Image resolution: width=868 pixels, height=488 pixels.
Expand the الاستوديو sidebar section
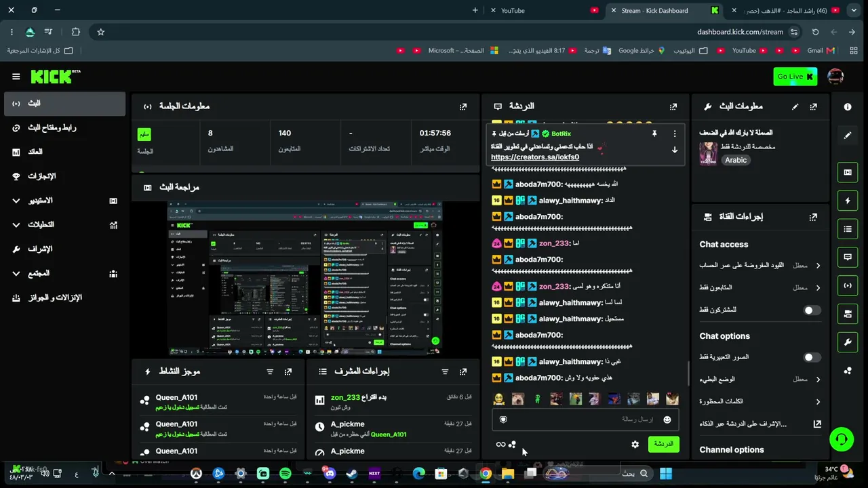63,201
